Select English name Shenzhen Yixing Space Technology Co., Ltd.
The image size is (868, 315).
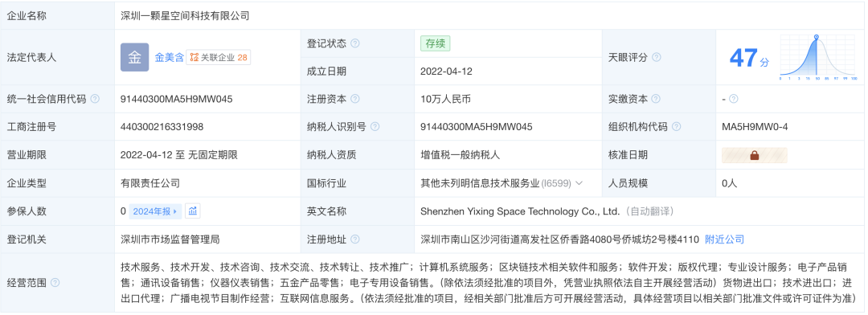coord(520,211)
